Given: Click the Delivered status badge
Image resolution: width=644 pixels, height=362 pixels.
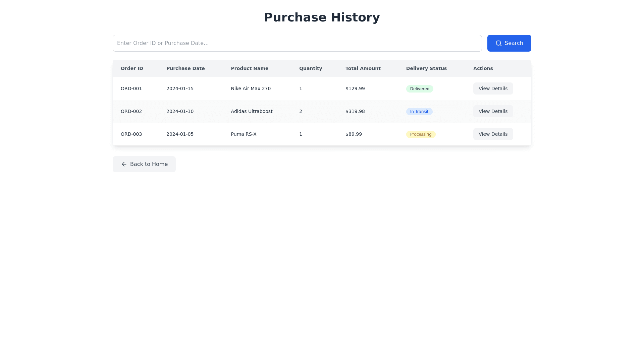Looking at the screenshot, I should point(419,89).
